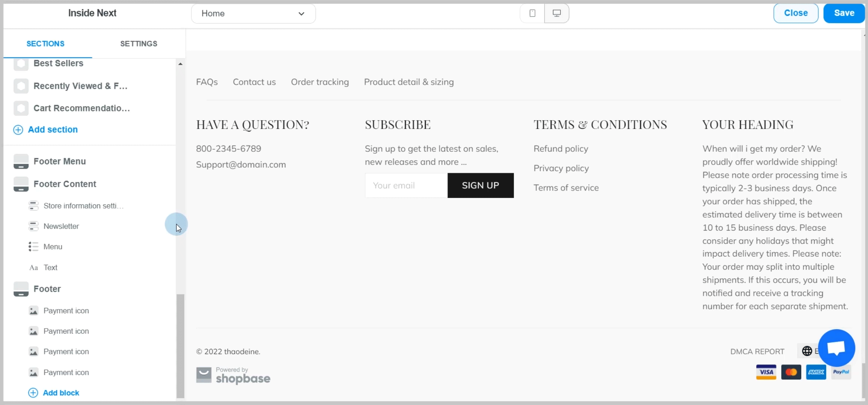
Task: Click the Visa payment icon
Action: (766, 372)
